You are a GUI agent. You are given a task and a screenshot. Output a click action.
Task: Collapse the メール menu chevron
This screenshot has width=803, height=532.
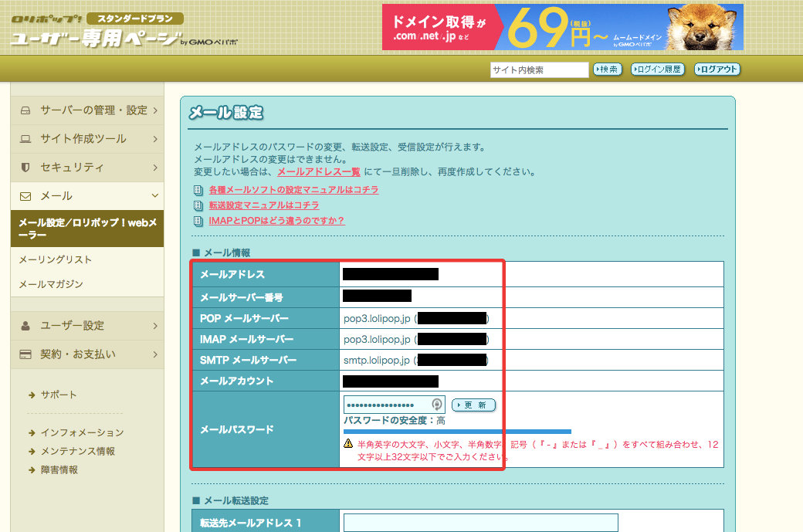pyautogui.click(x=155, y=196)
